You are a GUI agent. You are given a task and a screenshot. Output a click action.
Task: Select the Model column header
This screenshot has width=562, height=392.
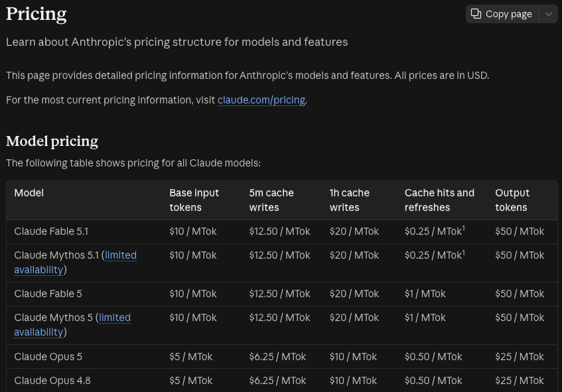(29, 193)
